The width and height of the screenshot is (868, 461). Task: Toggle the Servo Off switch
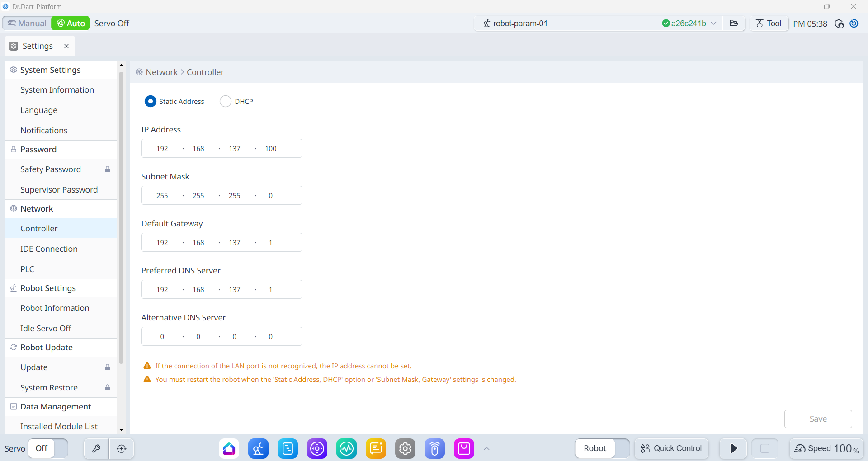48,448
